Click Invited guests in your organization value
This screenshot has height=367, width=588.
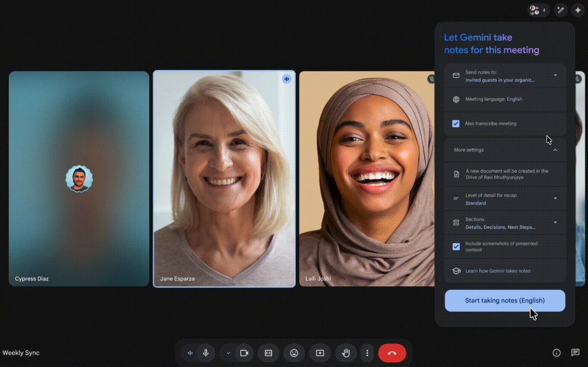500,80
